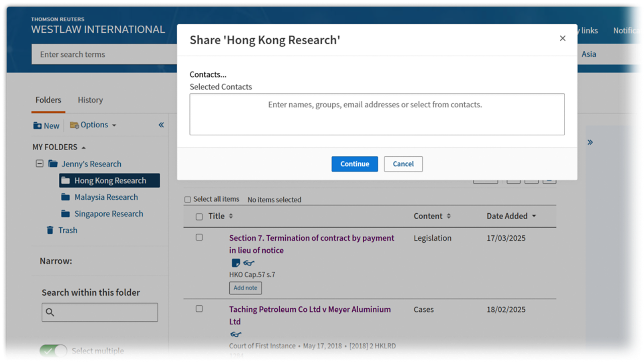The image size is (644, 362).
Task: Click Cancel in the Share dialog
Action: pos(403,164)
